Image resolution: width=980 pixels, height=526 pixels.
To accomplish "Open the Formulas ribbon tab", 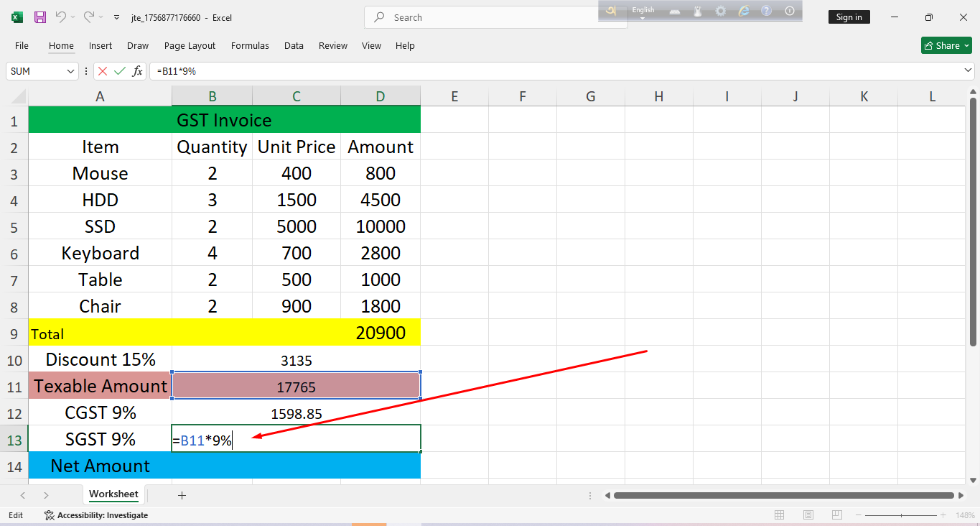I will pos(250,45).
